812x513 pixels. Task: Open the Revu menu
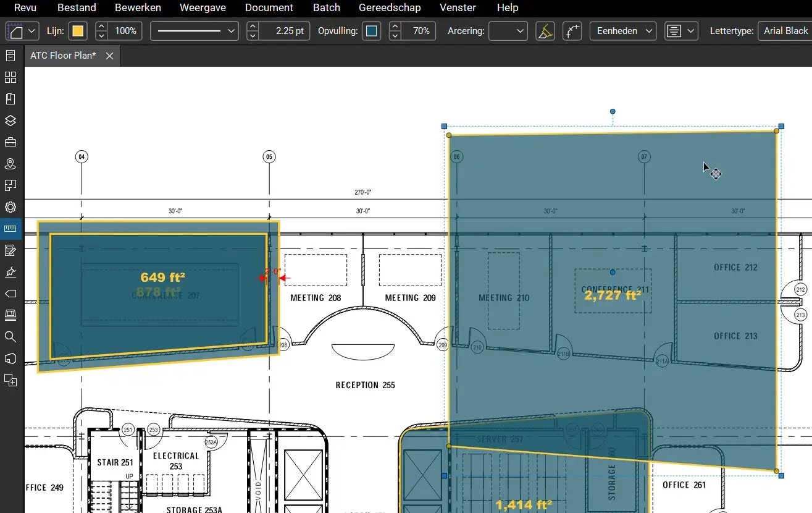click(x=25, y=8)
